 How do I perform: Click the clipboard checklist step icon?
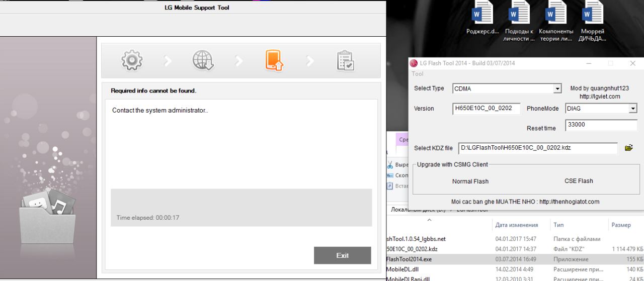pyautogui.click(x=345, y=61)
